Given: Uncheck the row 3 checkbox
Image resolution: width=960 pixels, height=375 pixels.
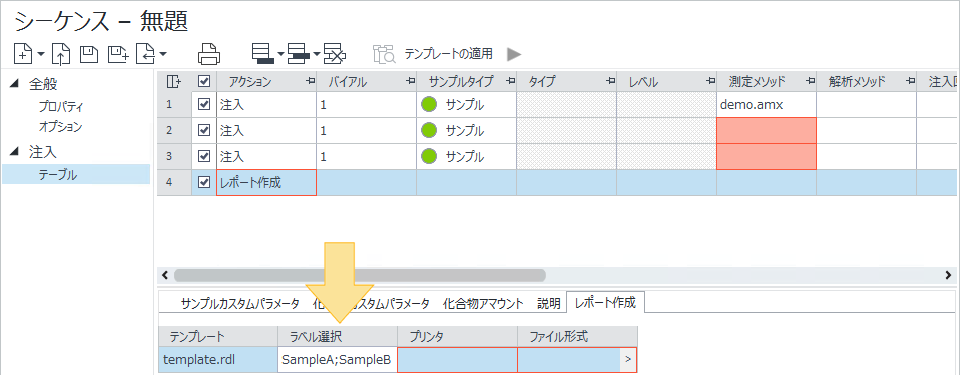Looking at the screenshot, I should point(204,156).
